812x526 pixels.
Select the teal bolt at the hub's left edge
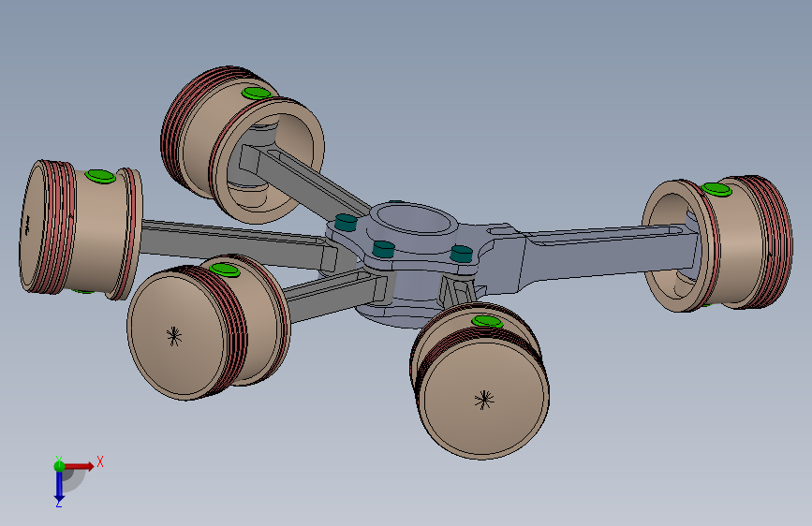click(x=346, y=223)
